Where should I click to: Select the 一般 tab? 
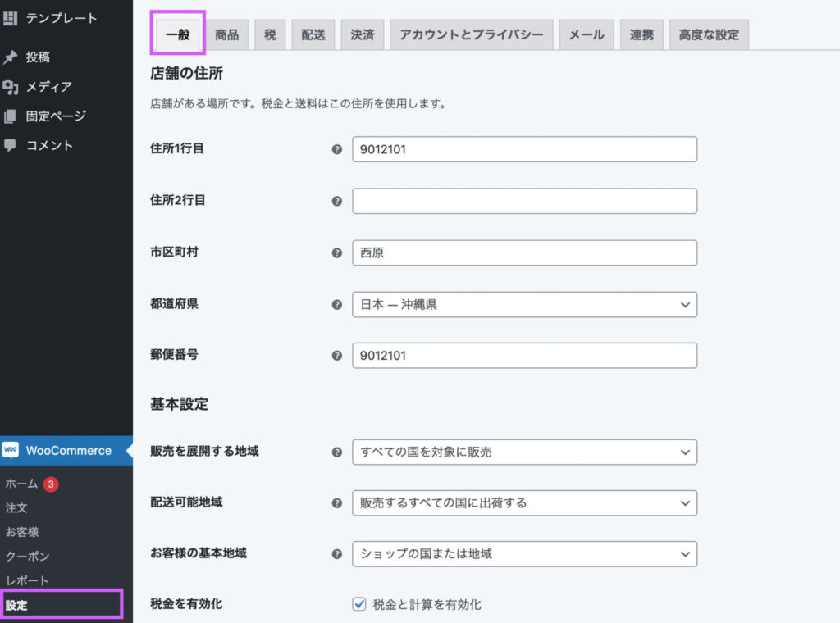[x=178, y=34]
